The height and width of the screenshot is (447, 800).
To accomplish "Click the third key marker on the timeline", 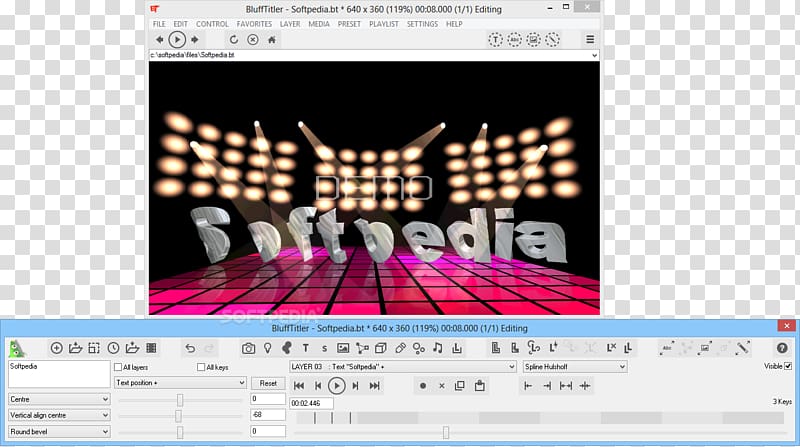I will pos(351,418).
